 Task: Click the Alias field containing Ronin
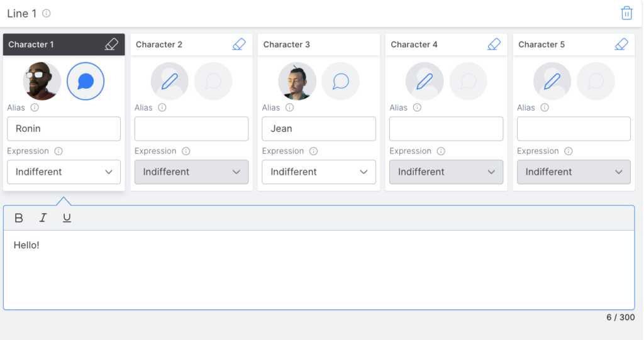pos(64,129)
